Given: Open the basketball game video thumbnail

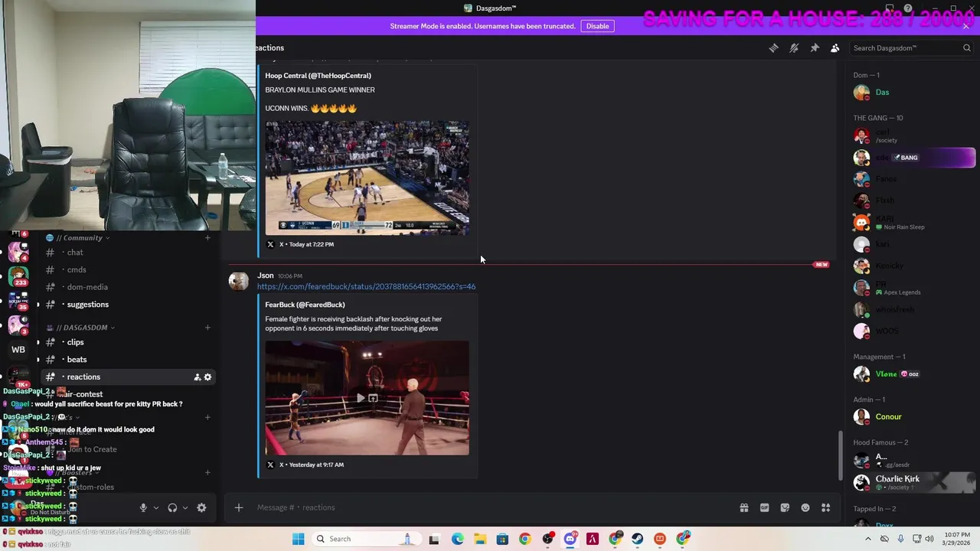Looking at the screenshot, I should [367, 178].
